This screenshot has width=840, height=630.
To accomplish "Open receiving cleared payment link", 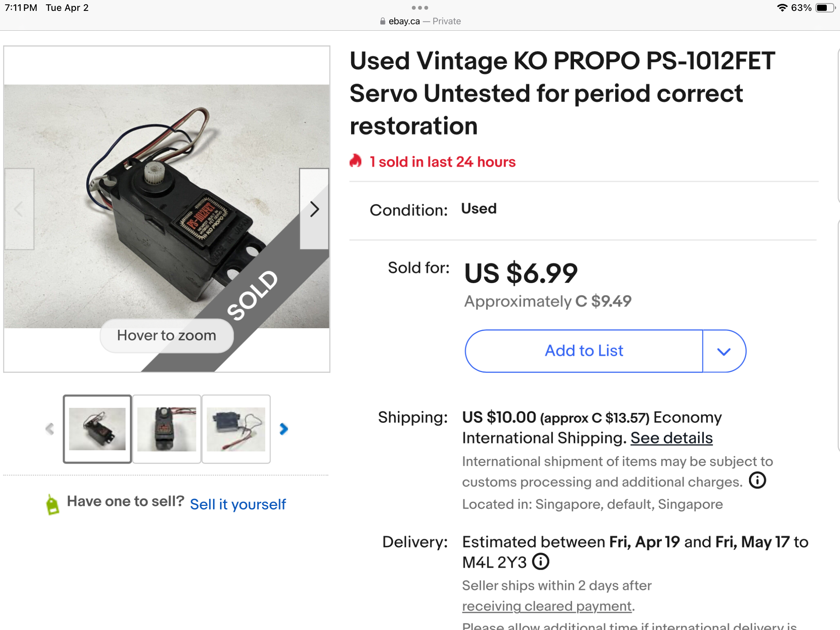I will [x=546, y=606].
